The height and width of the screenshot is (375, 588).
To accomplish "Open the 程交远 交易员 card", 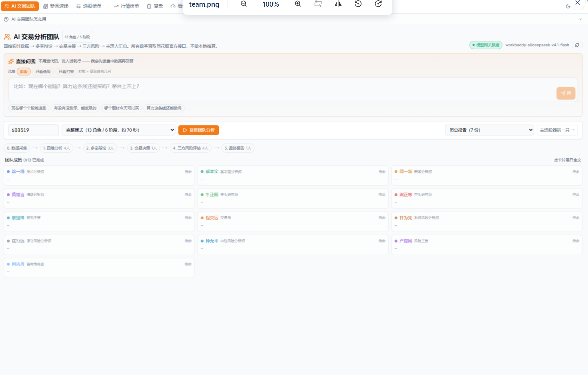I will (293, 221).
